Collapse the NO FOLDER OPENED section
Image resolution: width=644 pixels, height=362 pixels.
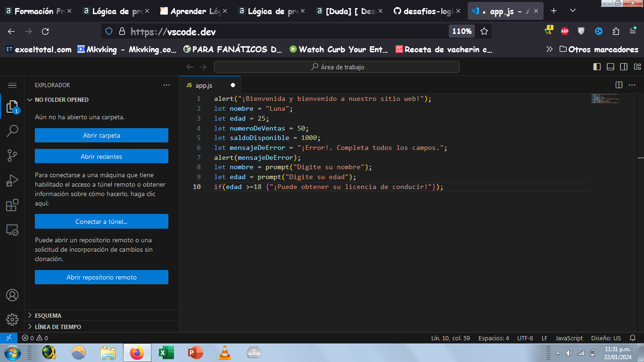tap(101, 100)
